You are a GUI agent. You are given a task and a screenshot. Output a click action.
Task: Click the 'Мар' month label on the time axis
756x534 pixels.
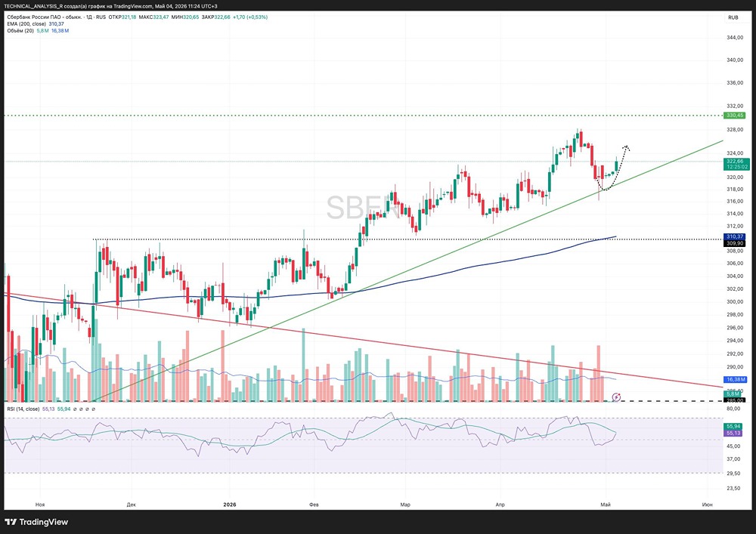point(405,505)
